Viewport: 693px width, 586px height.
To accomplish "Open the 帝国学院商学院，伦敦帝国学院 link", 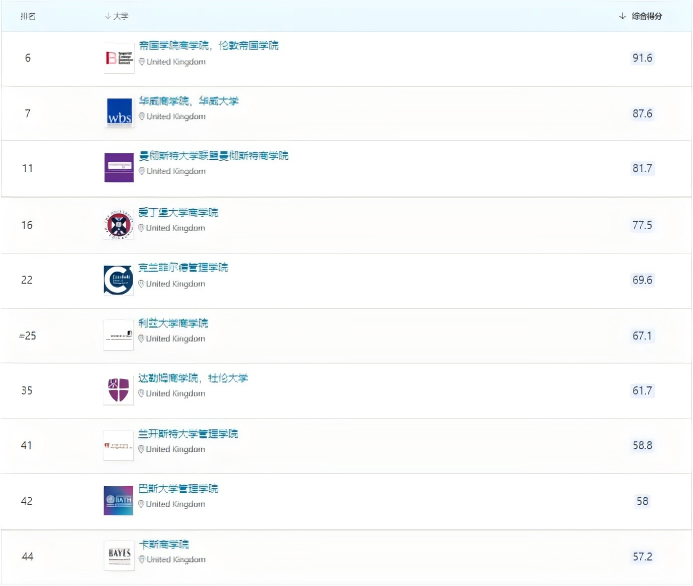I will (209, 46).
